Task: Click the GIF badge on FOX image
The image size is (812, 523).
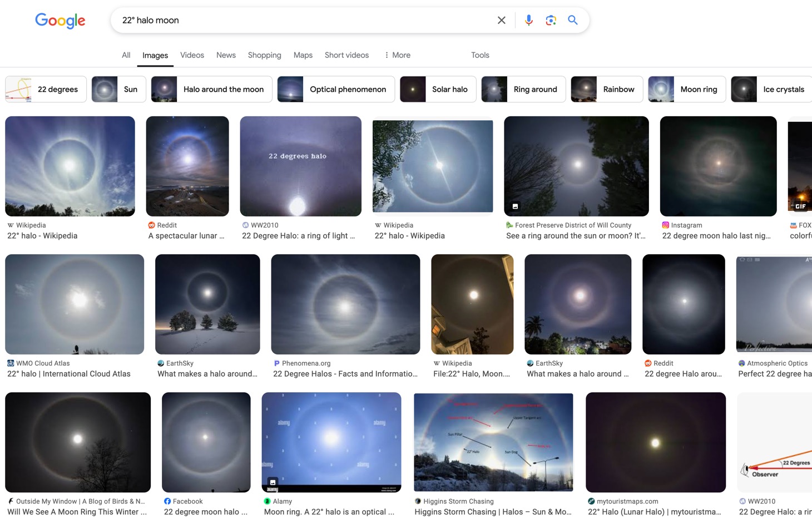Action: coord(800,206)
